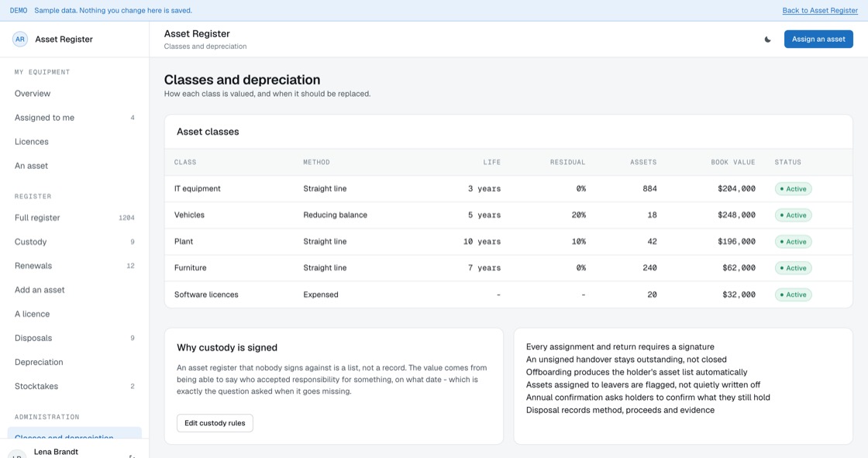Follow the Back to Asset Register link
Screen dimensions: 868x458
tap(820, 11)
